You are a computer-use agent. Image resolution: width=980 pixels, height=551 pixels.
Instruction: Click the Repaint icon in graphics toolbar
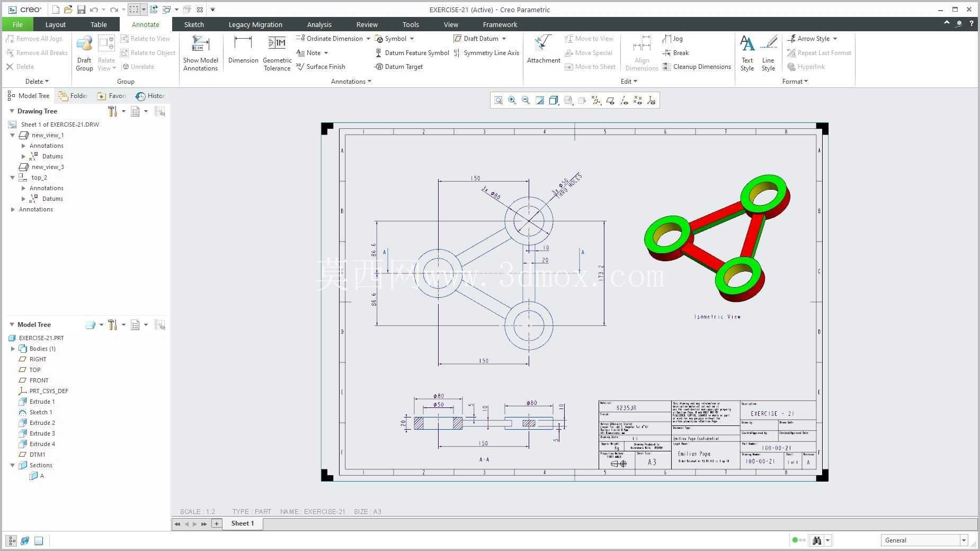point(540,100)
